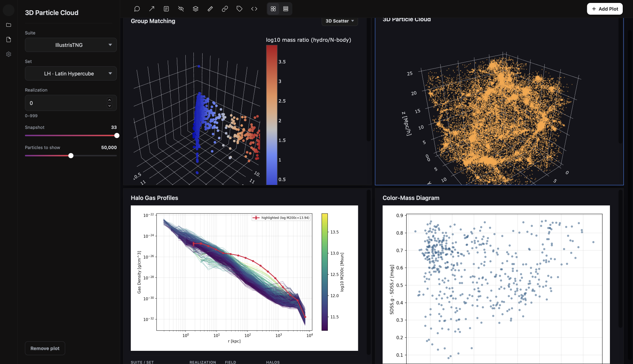This screenshot has width=633, height=364.
Task: Open the folder icon in left sidebar
Action: [x=9, y=25]
